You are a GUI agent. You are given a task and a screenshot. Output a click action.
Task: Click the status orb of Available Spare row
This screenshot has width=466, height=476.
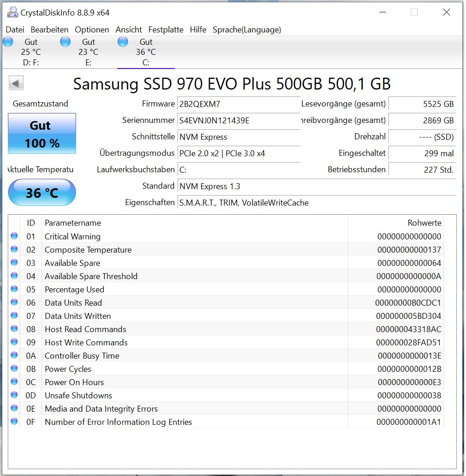14,262
